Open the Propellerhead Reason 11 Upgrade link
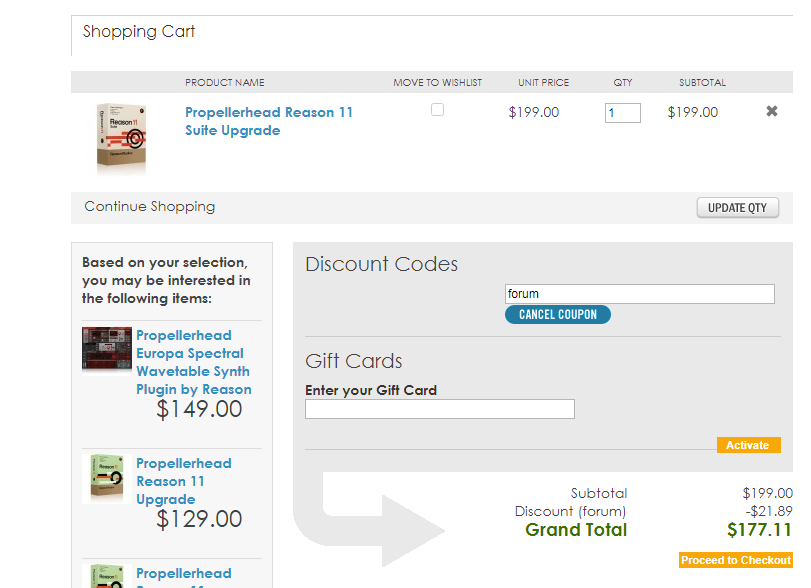The height and width of the screenshot is (588, 811). [184, 481]
